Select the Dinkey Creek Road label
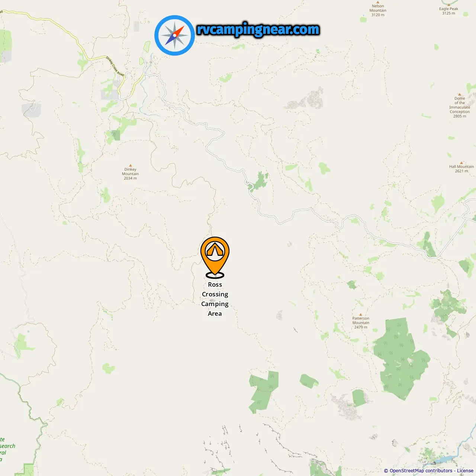This screenshot has height=476, width=476. point(115,66)
